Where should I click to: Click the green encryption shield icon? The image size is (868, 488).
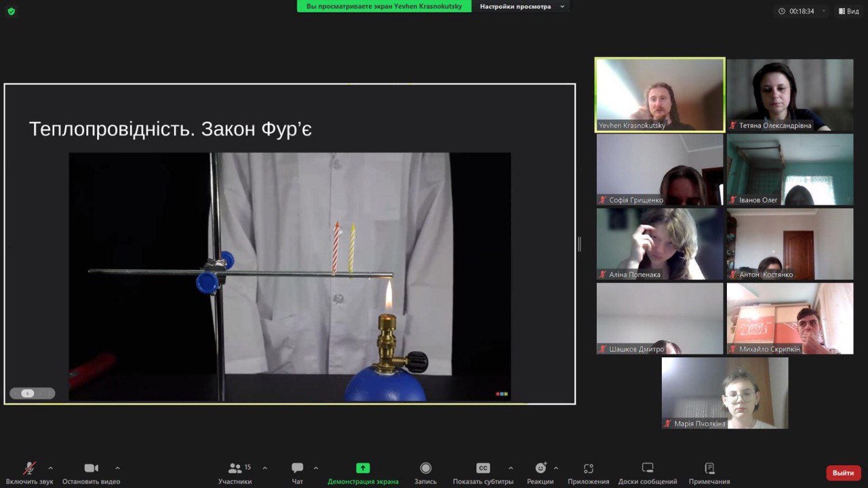pyautogui.click(x=11, y=11)
